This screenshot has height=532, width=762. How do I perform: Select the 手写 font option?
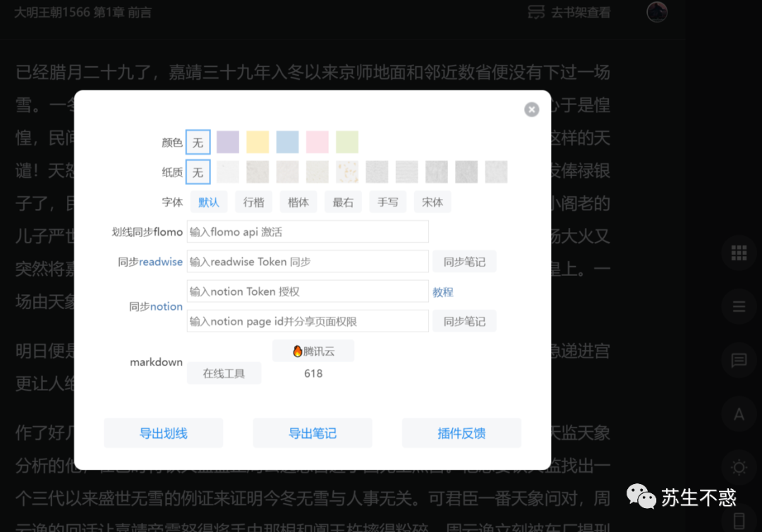(388, 202)
